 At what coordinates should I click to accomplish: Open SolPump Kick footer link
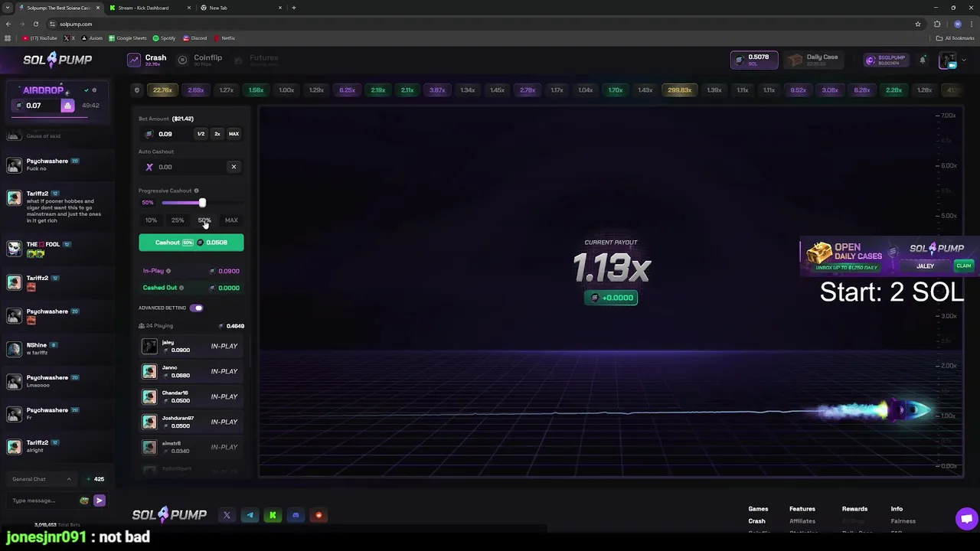coord(273,515)
